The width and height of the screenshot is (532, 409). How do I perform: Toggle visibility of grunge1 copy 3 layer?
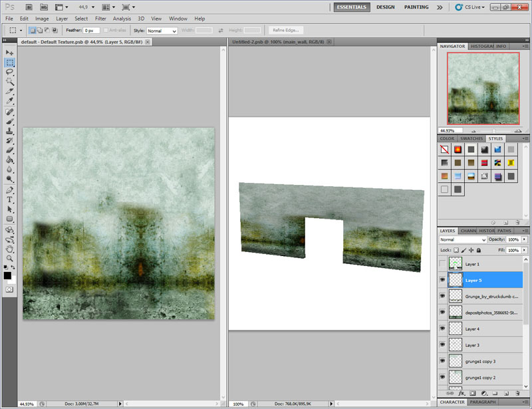[442, 361]
